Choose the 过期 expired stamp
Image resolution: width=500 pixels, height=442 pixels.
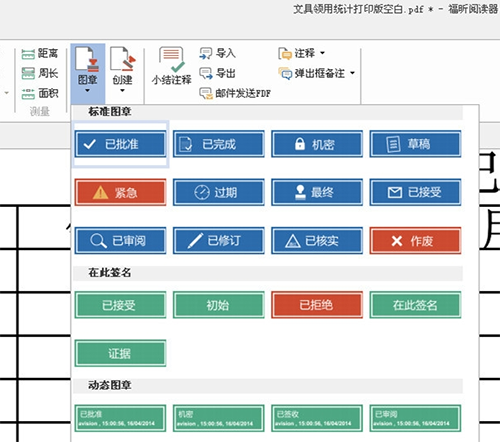coord(219,192)
